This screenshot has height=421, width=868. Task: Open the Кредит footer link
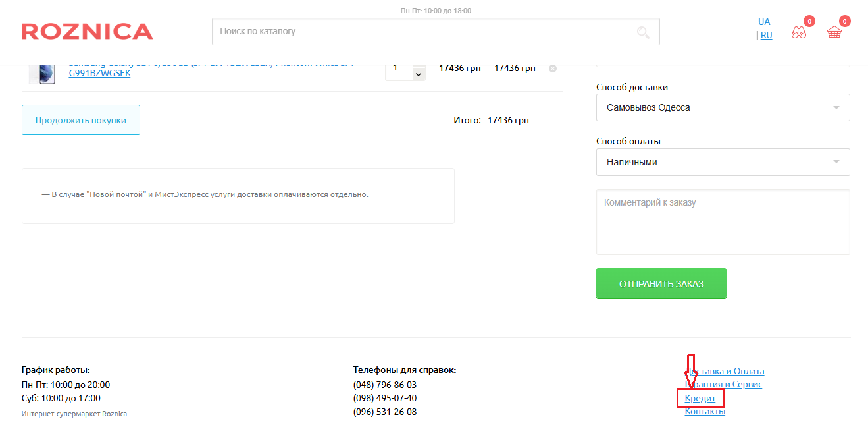click(x=700, y=398)
